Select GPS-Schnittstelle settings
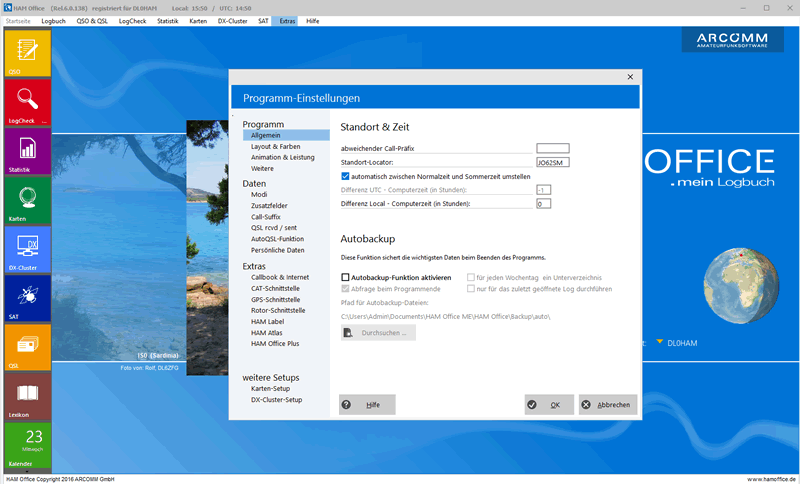The width and height of the screenshot is (800, 484). click(276, 299)
